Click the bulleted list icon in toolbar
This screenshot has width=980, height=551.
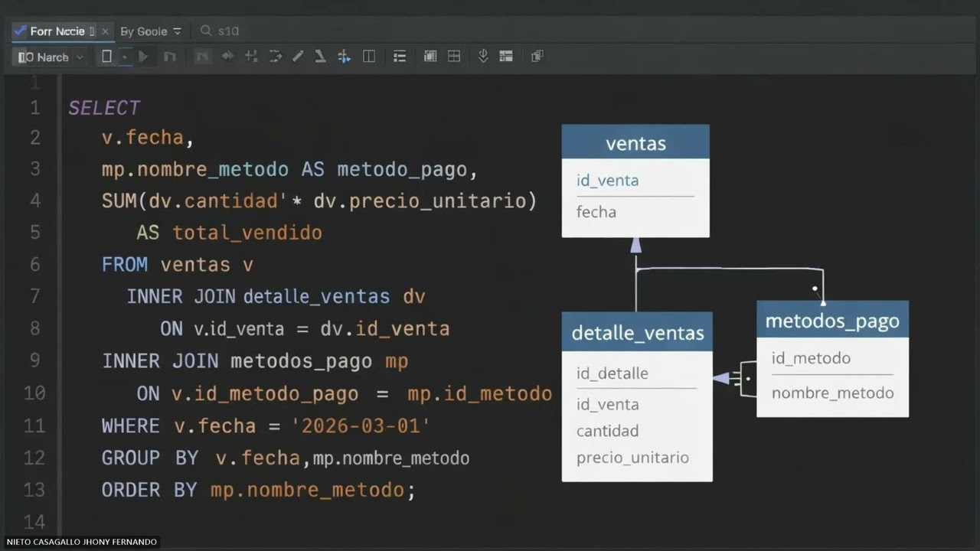point(400,57)
